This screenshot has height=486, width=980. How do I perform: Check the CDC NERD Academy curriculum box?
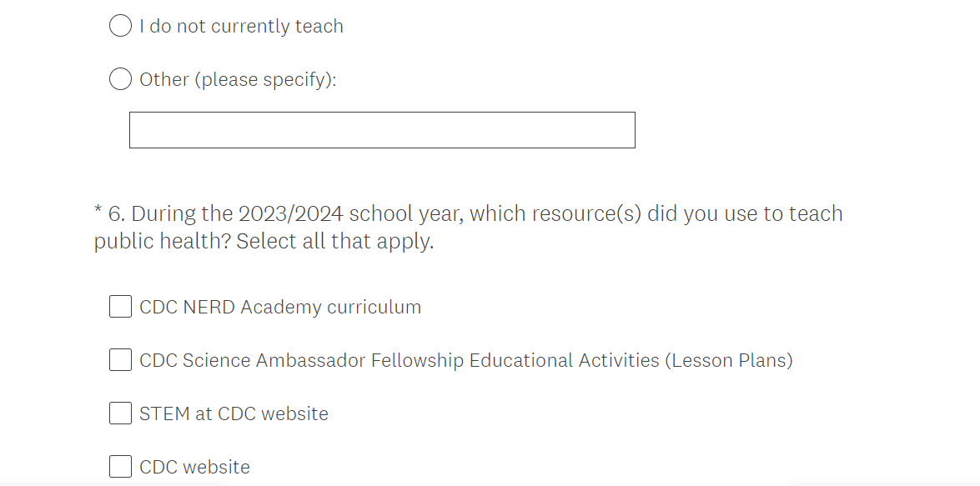pyautogui.click(x=121, y=307)
